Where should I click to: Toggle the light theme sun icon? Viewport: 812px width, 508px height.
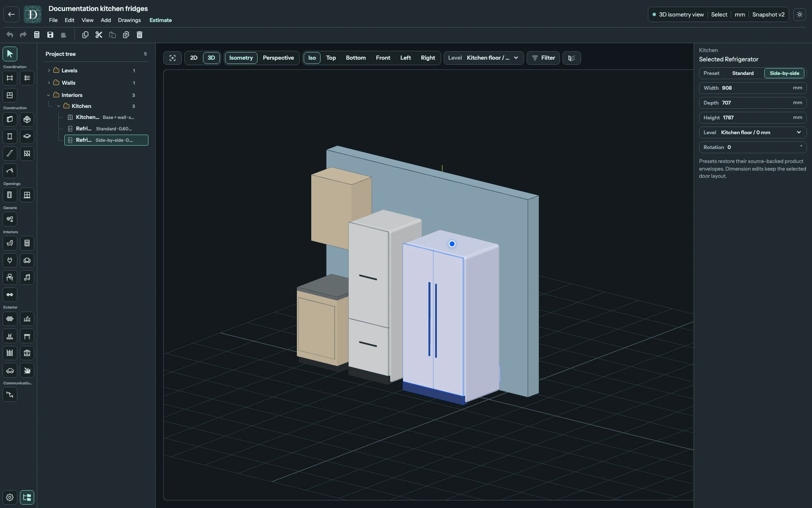pyautogui.click(x=800, y=14)
